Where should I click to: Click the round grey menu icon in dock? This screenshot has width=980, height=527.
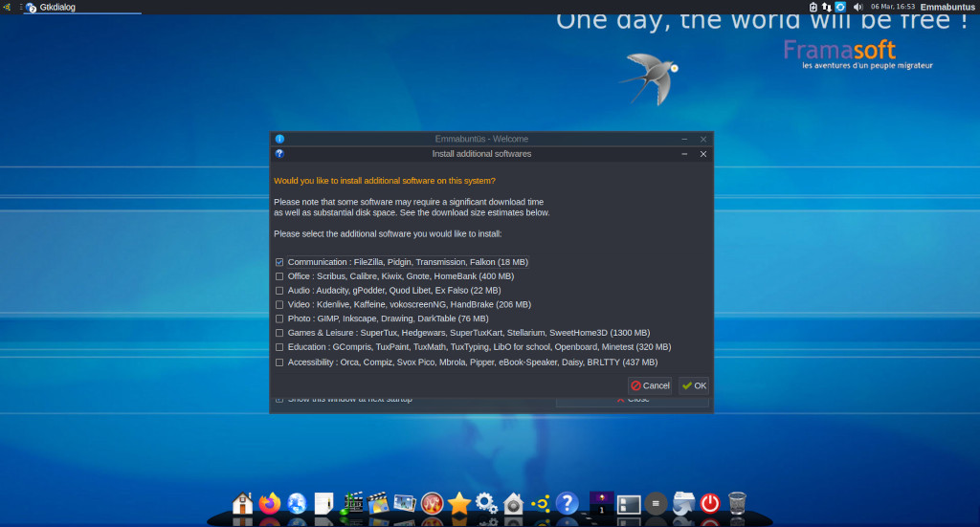(x=656, y=503)
